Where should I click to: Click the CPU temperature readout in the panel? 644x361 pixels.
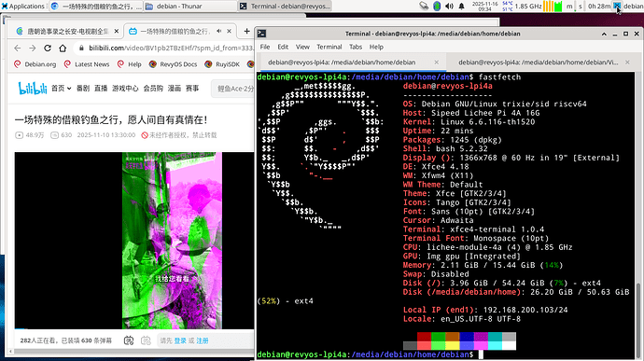tap(507, 7)
